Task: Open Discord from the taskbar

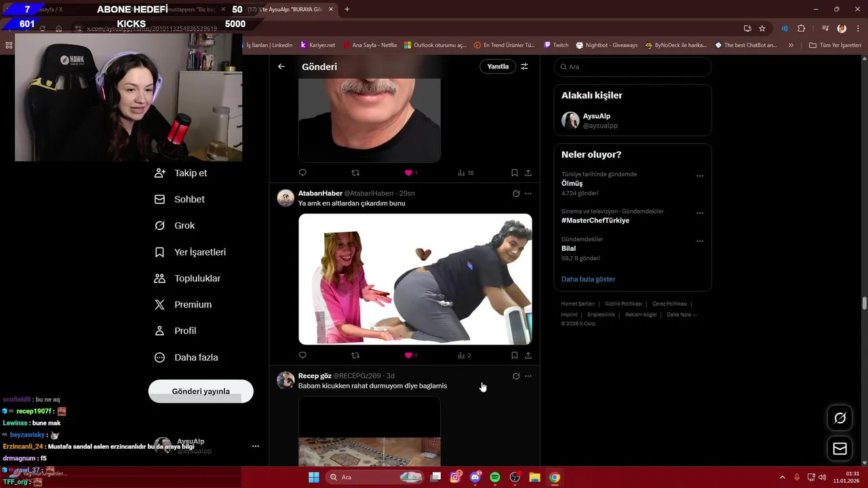Action: [x=475, y=477]
